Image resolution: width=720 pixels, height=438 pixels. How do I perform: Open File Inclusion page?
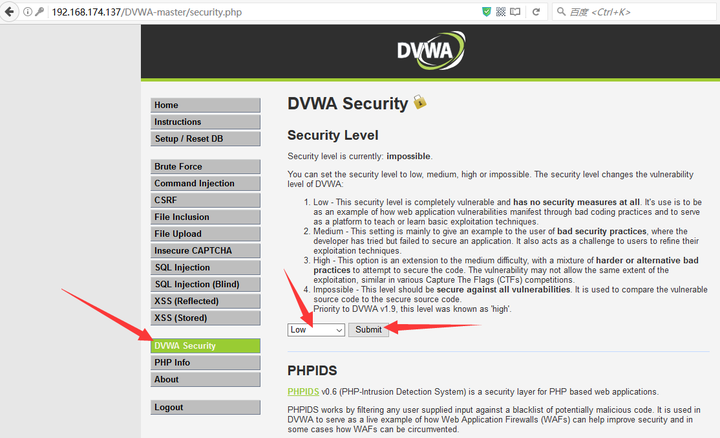click(205, 217)
